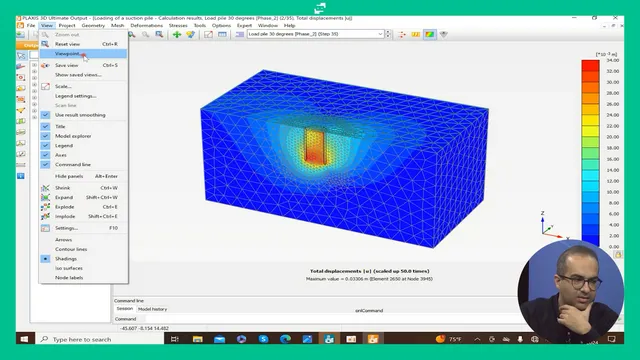Click the Save view icon entry

pyautogui.click(x=45, y=65)
